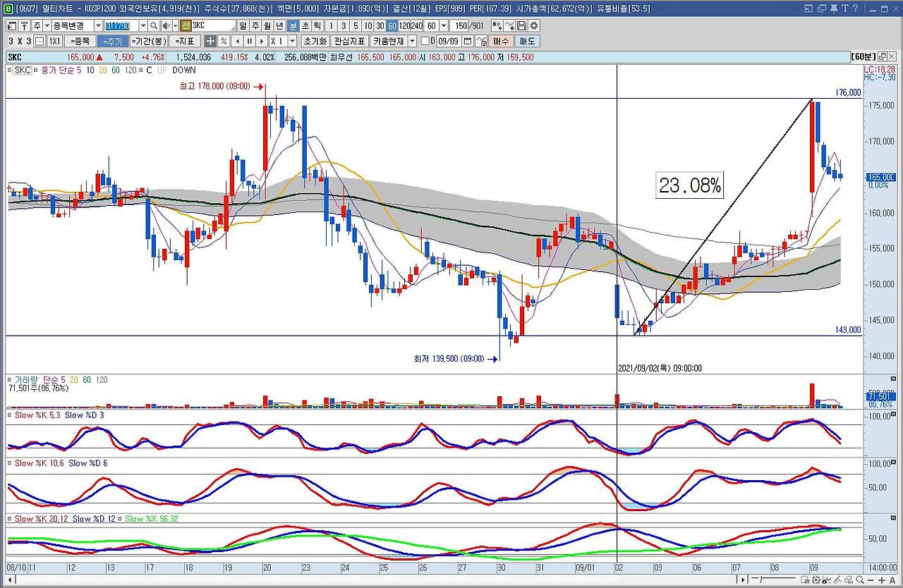Click the SKC stock name field

tap(213, 25)
